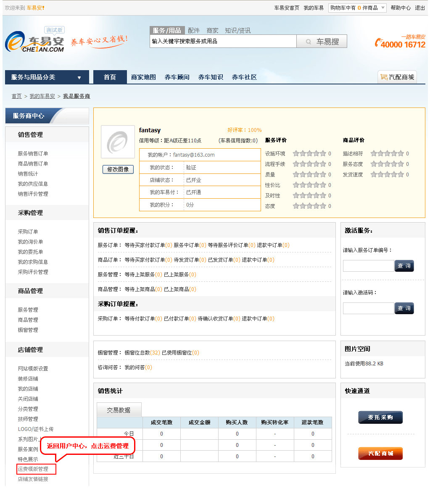Open the shopping cart dropdown arrow

point(383,8)
